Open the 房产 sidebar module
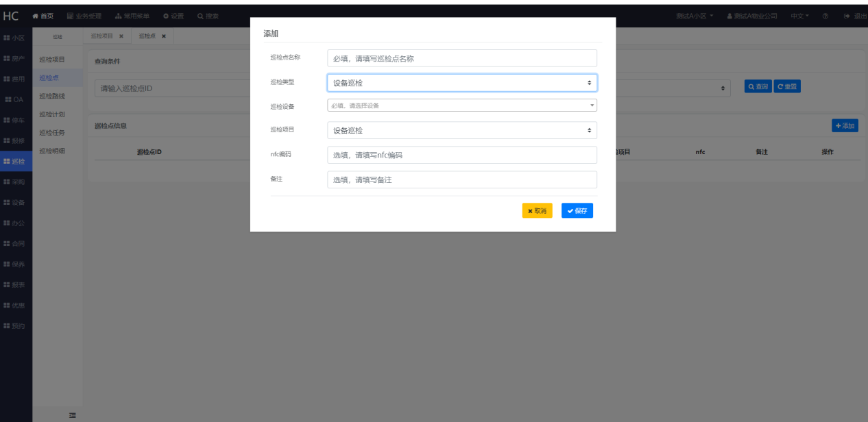Screen dimensions: 868x422 [15, 58]
